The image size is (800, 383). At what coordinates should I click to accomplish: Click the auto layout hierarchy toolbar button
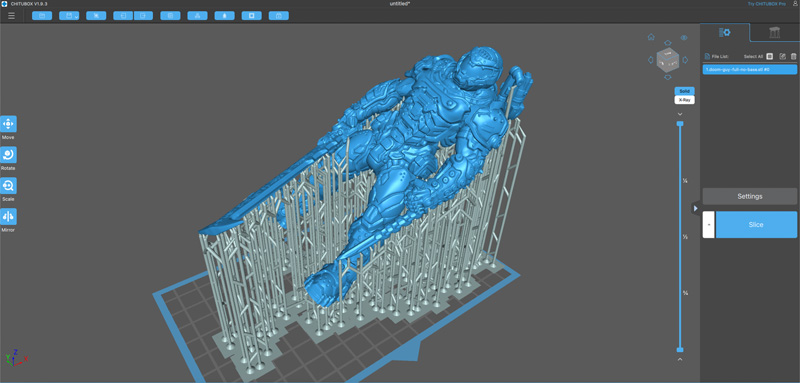[x=197, y=16]
